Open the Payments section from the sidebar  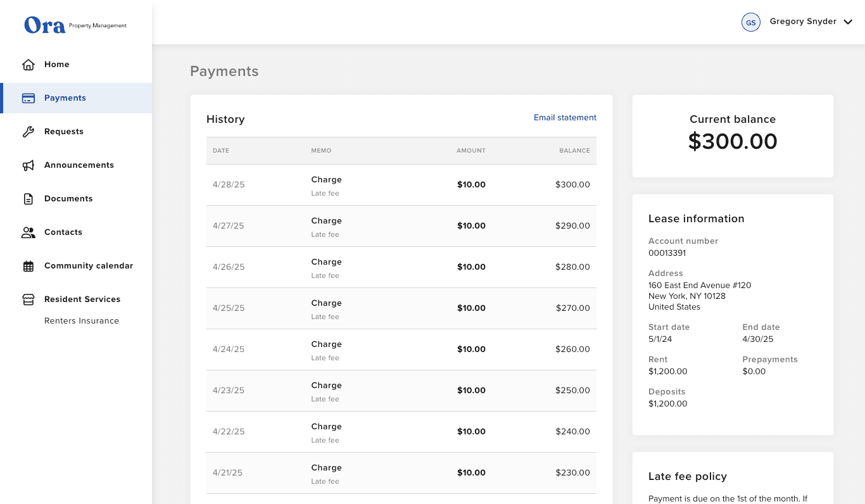click(65, 98)
